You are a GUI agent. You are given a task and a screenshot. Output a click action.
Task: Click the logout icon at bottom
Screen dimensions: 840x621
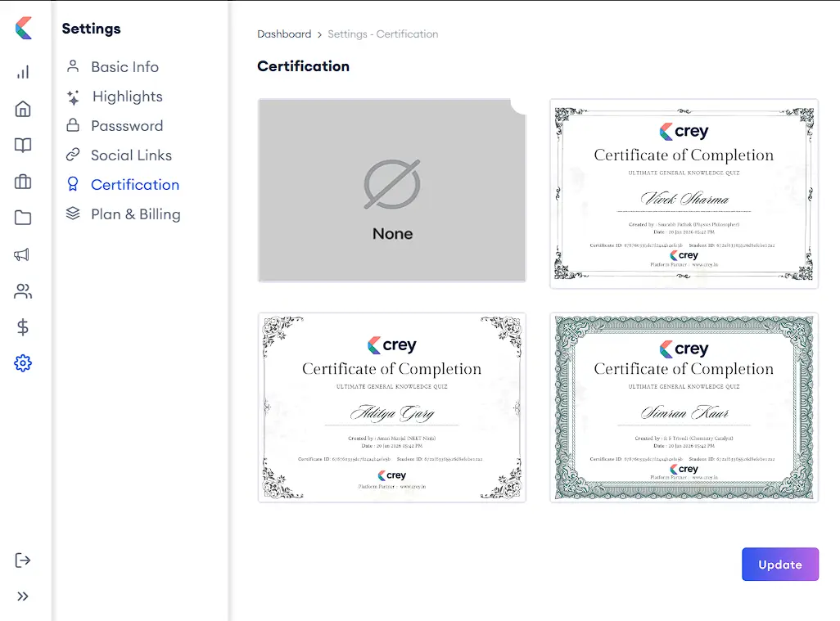pyautogui.click(x=23, y=560)
